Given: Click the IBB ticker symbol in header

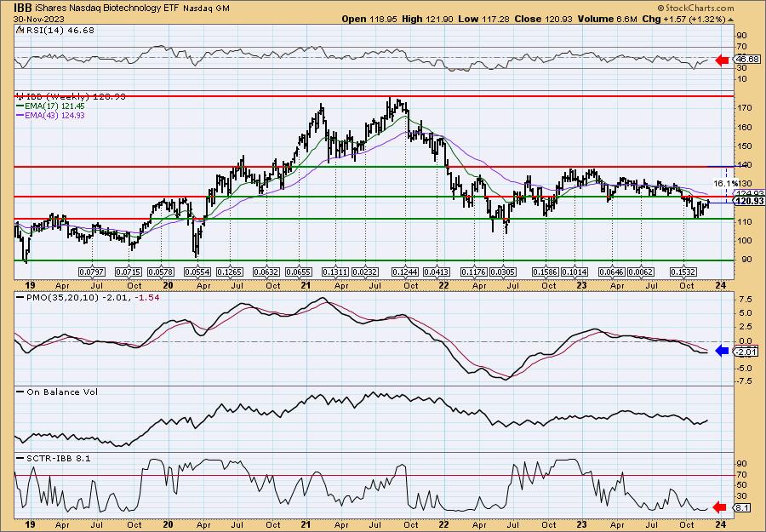Looking at the screenshot, I should click(x=23, y=8).
